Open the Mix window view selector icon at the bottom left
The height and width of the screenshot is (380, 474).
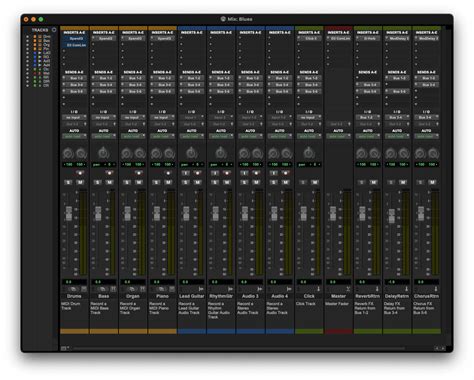pos(65,348)
